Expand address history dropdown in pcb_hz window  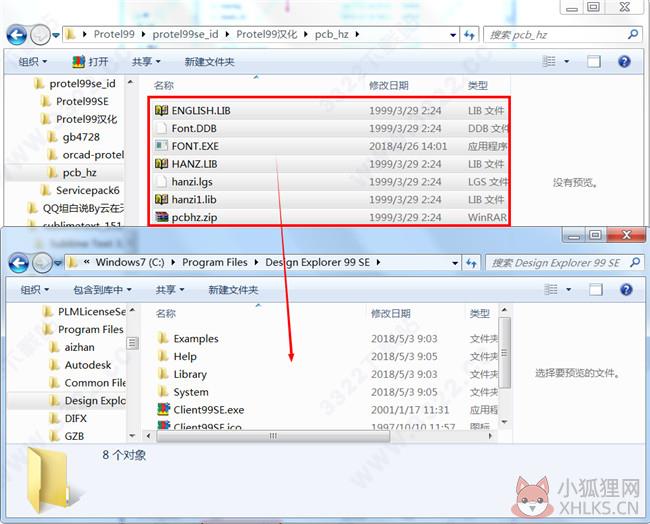pos(453,35)
